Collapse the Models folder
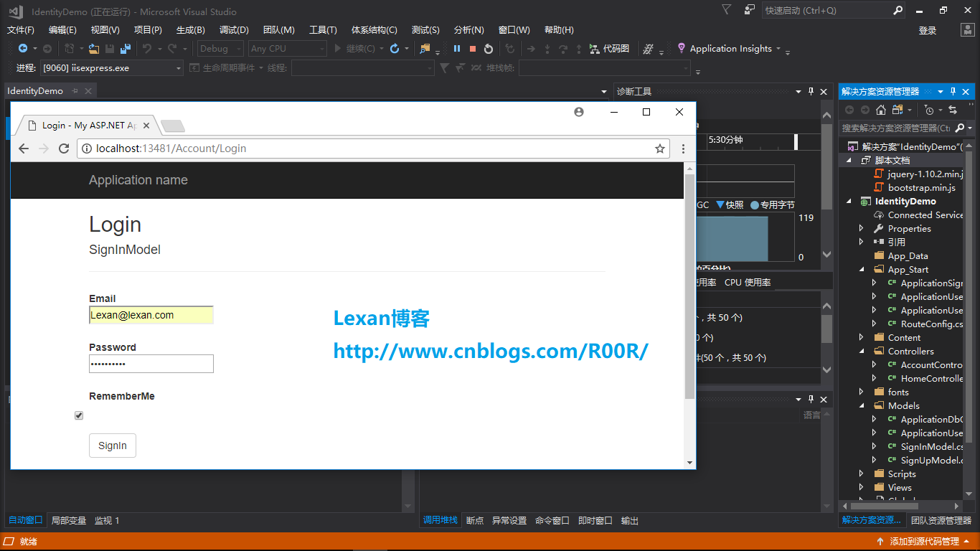The image size is (980, 551). [x=862, y=406]
